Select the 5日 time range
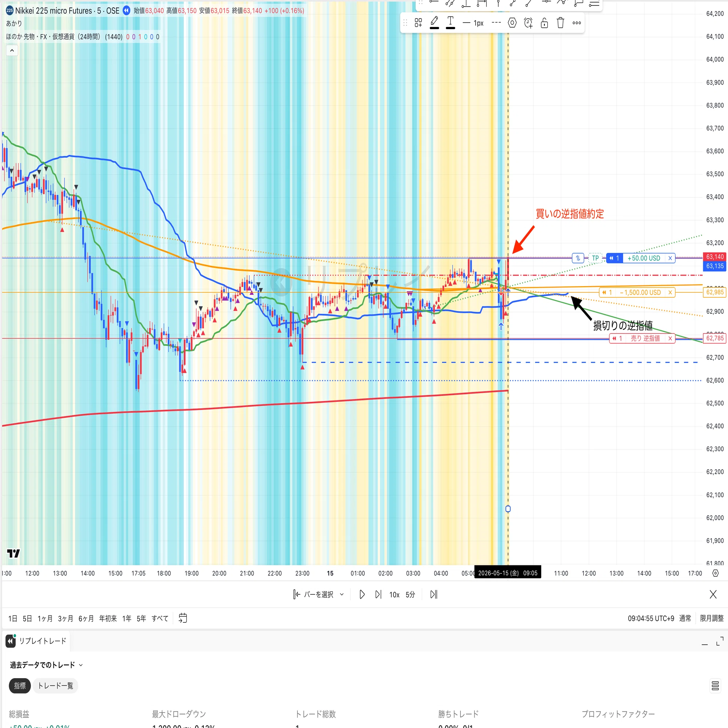This screenshot has height=728, width=728. pos(27,618)
